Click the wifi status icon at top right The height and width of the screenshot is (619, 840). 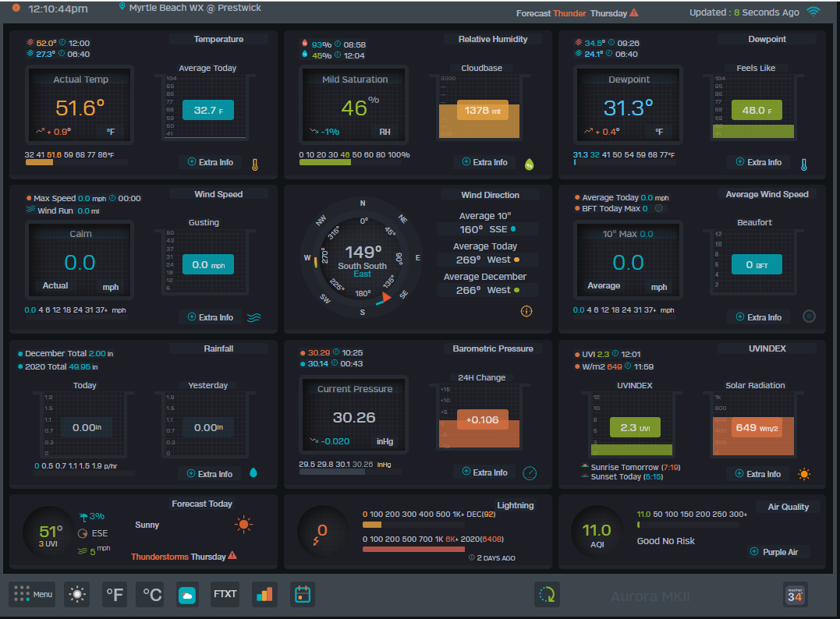click(x=813, y=12)
